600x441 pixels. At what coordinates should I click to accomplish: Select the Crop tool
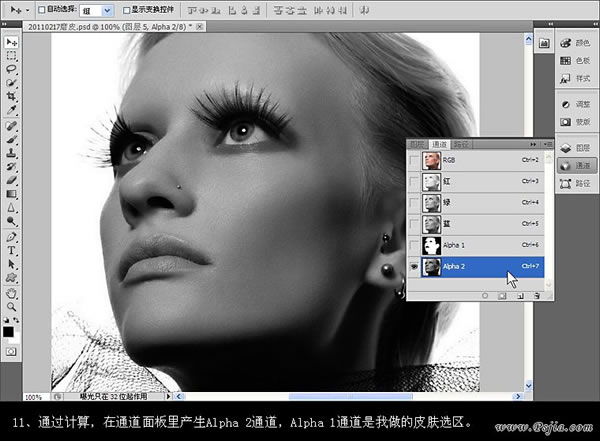click(x=11, y=96)
